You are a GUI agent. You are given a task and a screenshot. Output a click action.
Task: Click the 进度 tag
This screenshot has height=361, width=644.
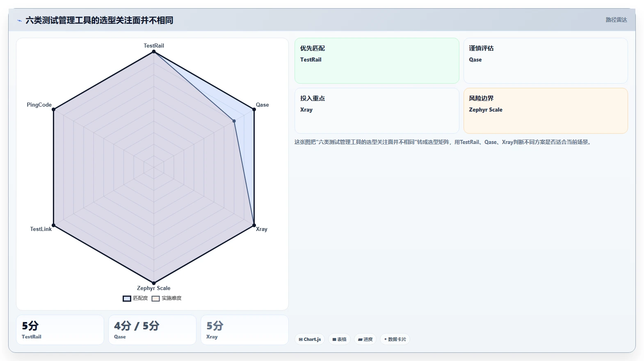365,339
